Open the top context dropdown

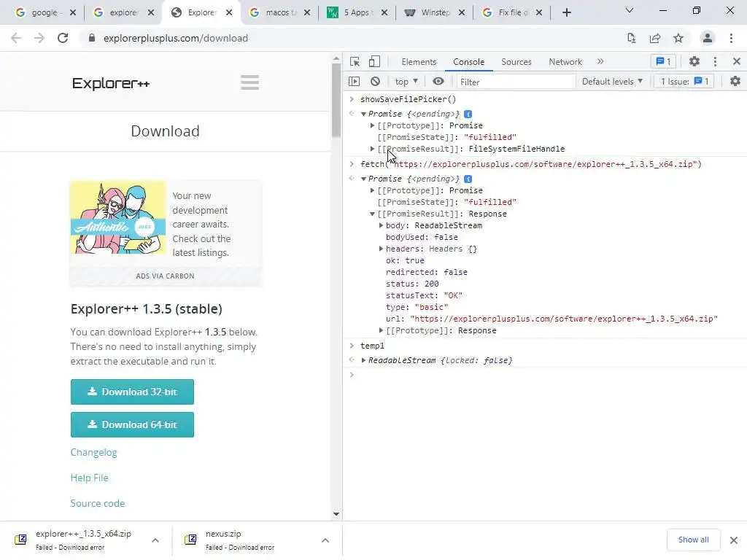pyautogui.click(x=406, y=82)
